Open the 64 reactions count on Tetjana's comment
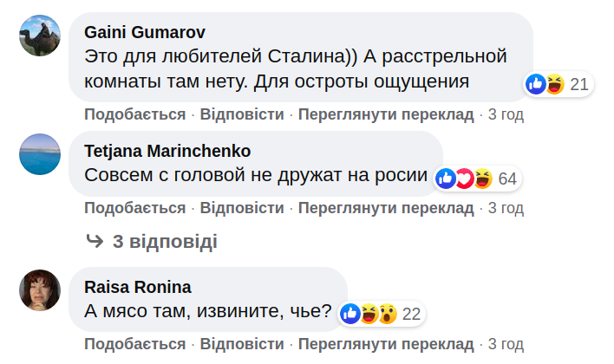The image size is (614, 364). [507, 179]
